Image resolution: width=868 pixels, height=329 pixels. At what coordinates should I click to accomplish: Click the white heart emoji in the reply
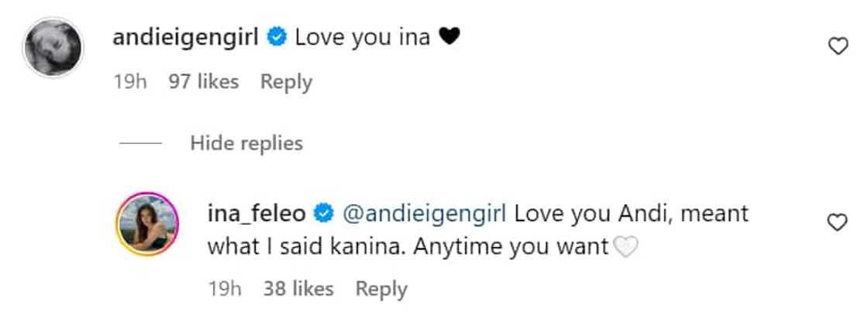pyautogui.click(x=623, y=247)
